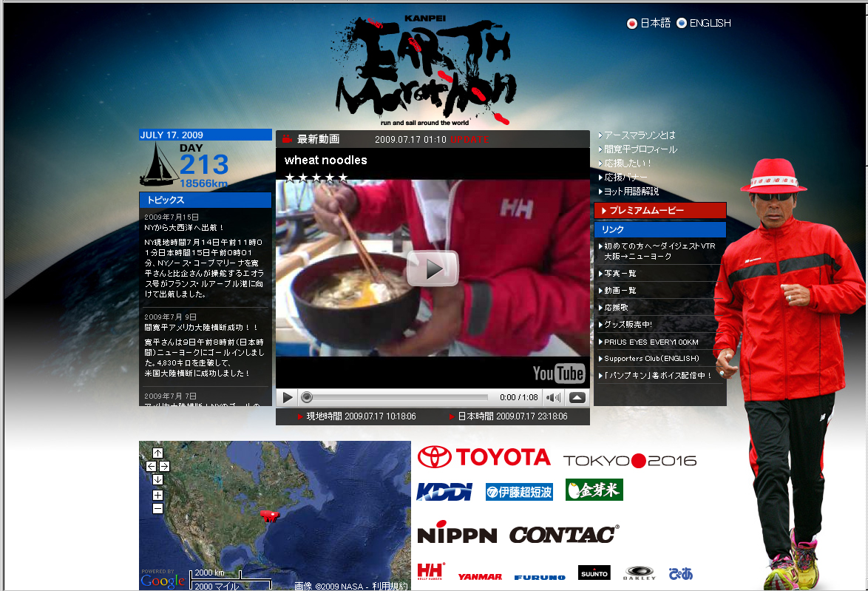
Task: Click the ぴあ sponsor logo
Action: (x=680, y=574)
